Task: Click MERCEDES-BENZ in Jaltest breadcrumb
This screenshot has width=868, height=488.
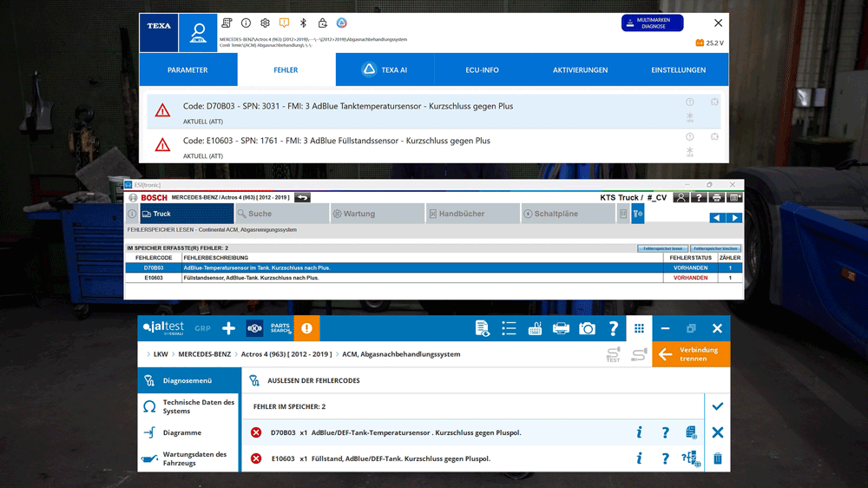Action: click(204, 354)
